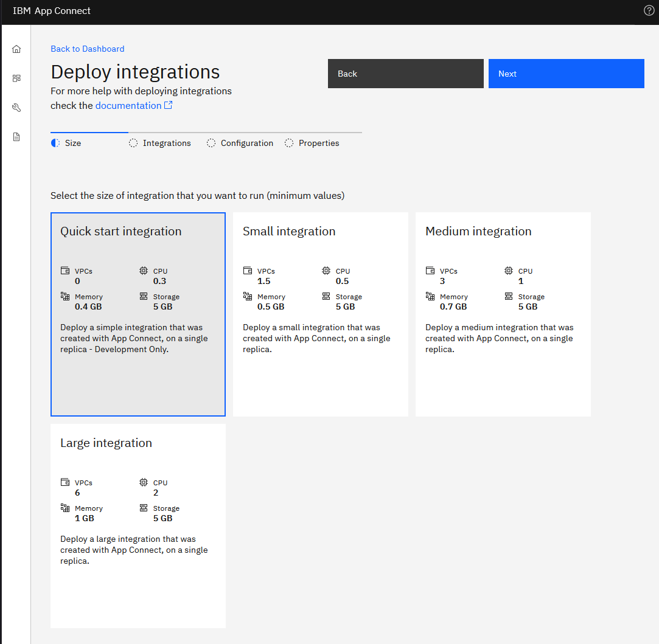This screenshot has width=659, height=644.
Task: Click the 1 GB memory value
Action: (85, 518)
